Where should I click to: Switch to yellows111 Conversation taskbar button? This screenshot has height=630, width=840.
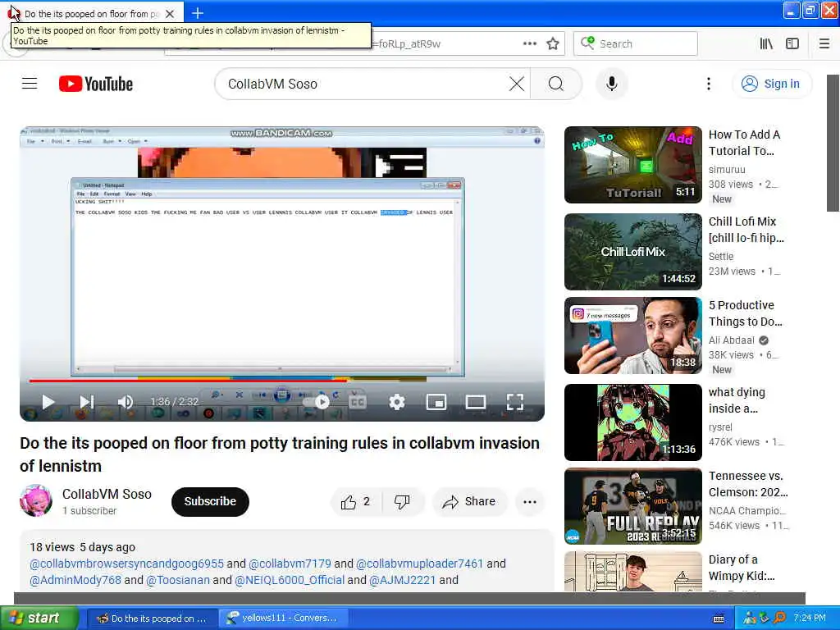point(284,619)
